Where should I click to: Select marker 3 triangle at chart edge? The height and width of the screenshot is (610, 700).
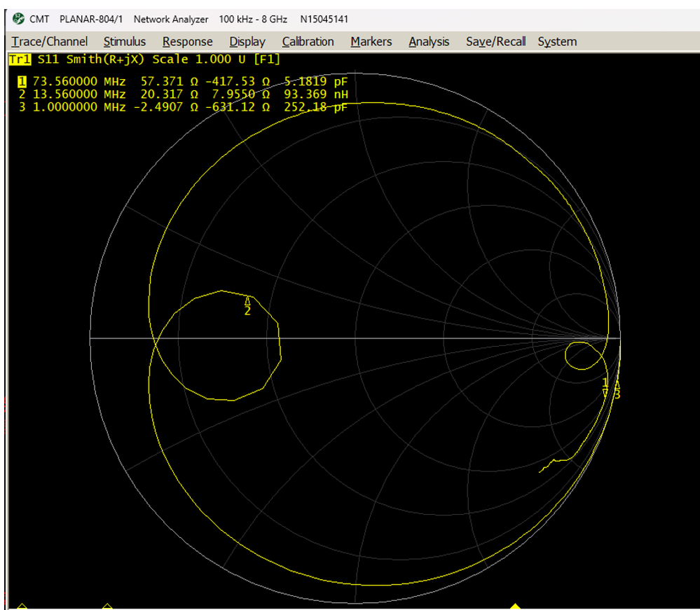(617, 384)
